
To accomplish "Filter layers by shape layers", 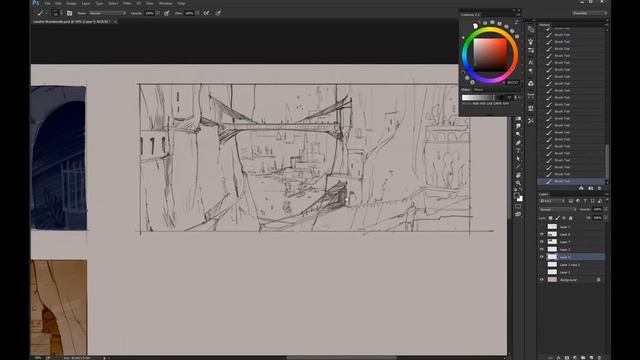I will point(593,201).
